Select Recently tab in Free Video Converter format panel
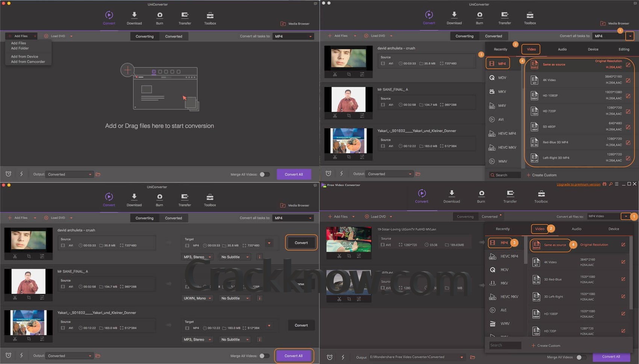Screen dimensions: 639x364 click(x=503, y=229)
